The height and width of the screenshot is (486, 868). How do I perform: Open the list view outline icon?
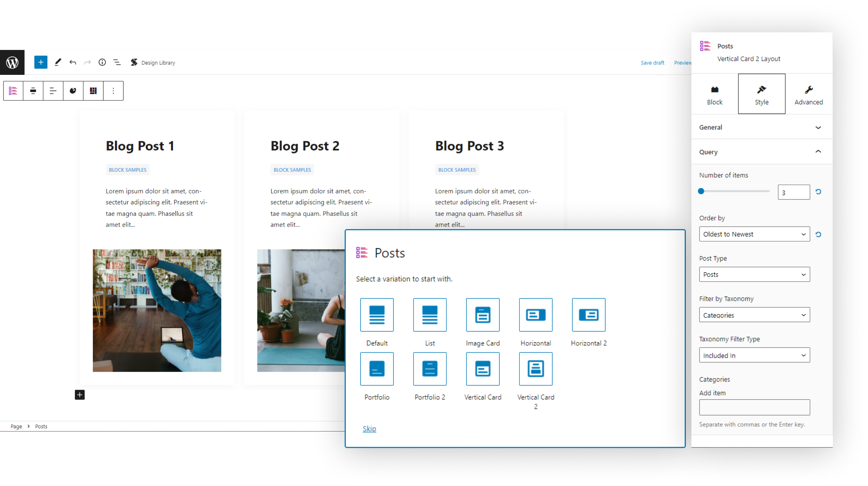[117, 63]
